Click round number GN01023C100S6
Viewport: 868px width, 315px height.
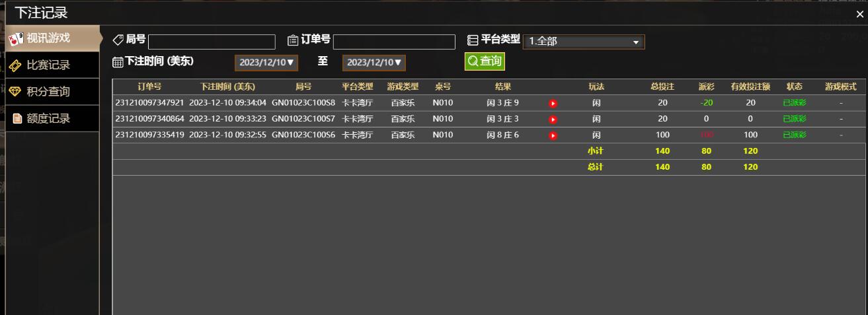303,135
